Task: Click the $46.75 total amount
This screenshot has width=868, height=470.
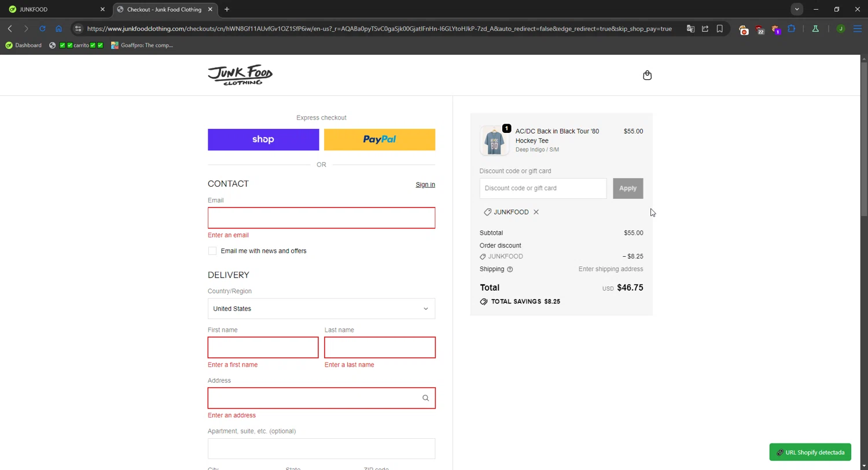Action: (x=630, y=287)
